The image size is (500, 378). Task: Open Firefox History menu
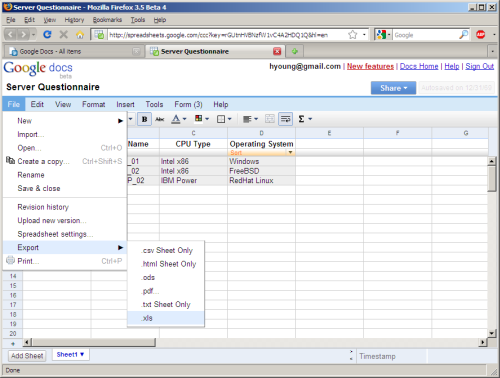point(74,20)
